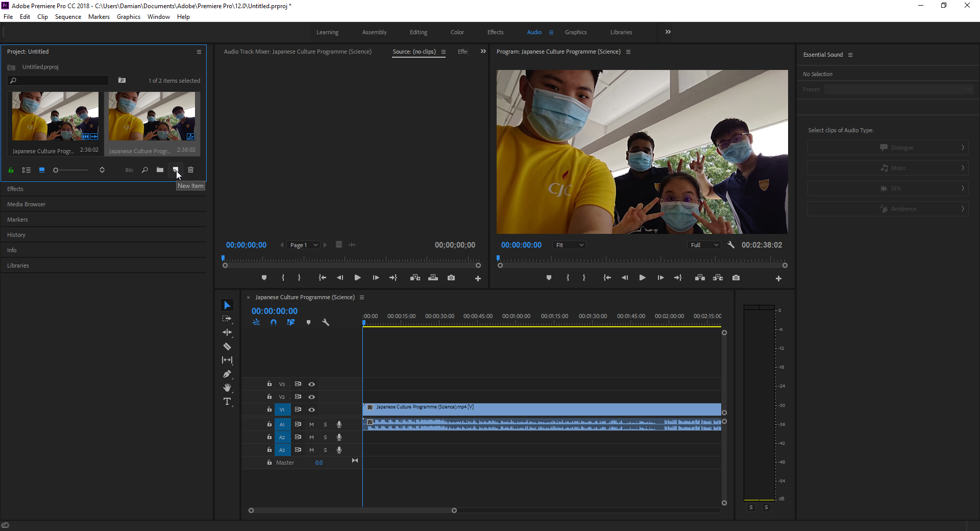980x531 pixels.
Task: Click the New Bin folder icon
Action: [160, 170]
